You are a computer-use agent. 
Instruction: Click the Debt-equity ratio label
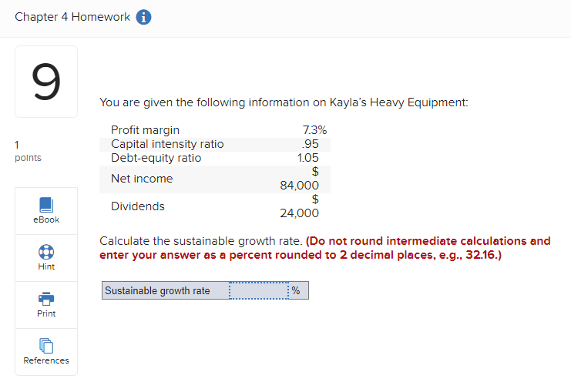156,158
